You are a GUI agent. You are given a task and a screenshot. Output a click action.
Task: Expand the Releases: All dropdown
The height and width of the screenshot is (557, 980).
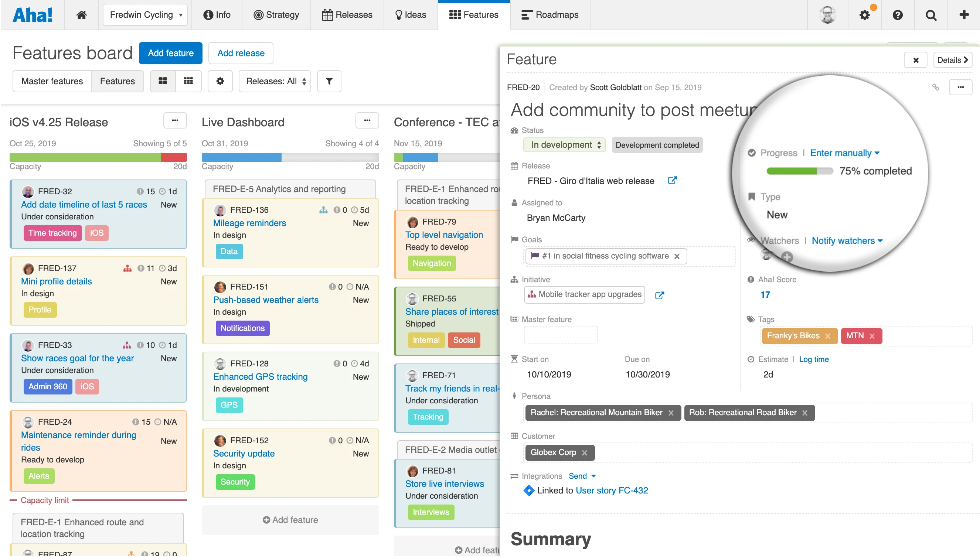[x=275, y=81]
